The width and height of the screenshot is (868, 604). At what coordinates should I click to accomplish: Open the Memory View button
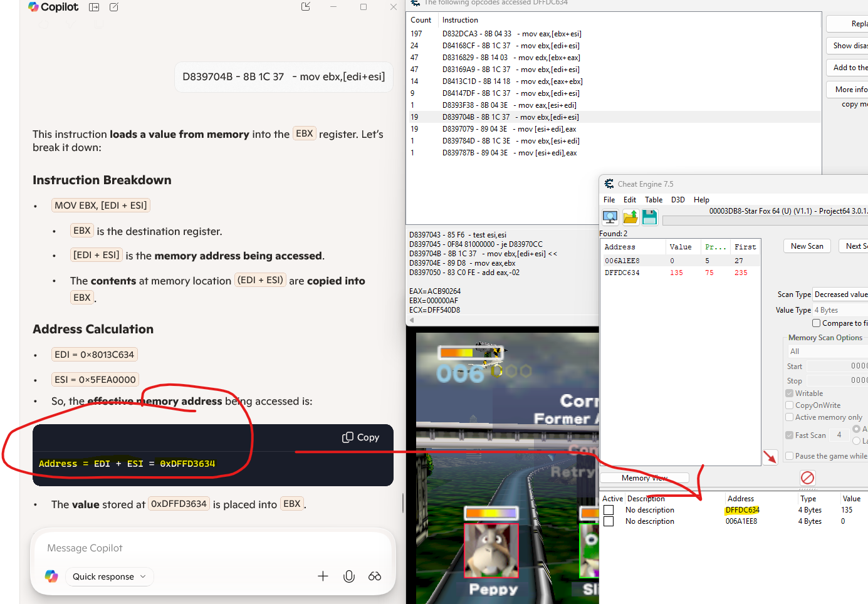pyautogui.click(x=644, y=478)
